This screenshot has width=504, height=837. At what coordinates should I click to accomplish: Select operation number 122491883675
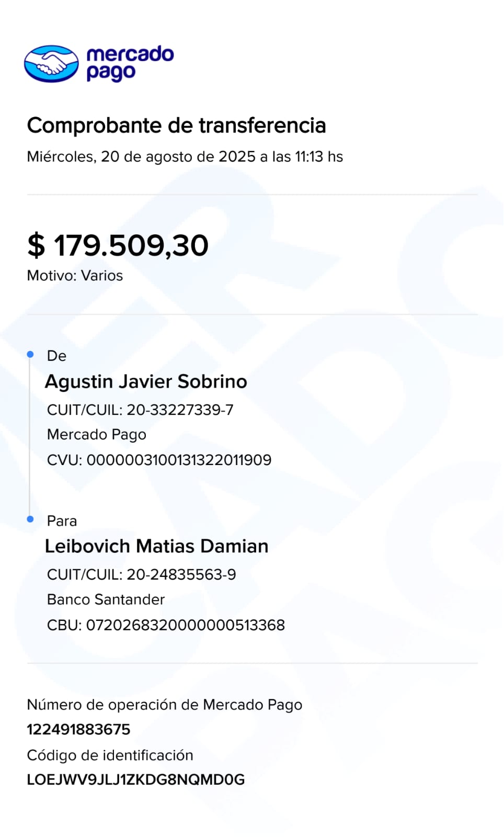coord(78,730)
